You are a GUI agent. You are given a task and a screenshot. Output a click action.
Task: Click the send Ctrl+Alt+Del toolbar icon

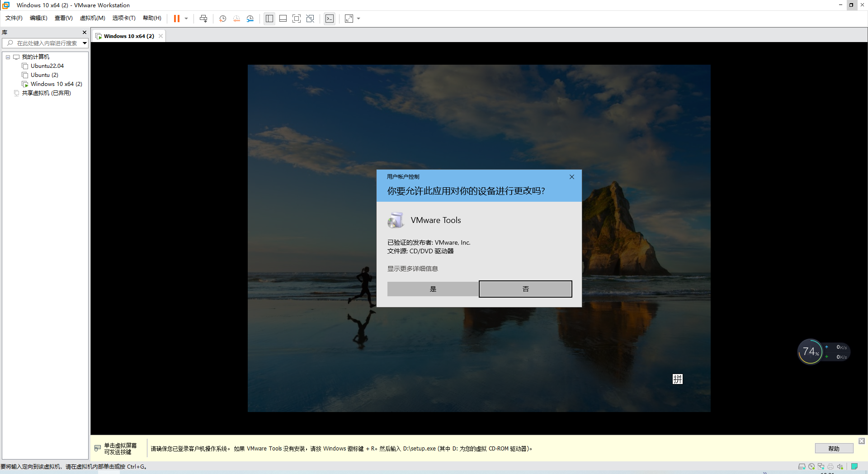coord(203,19)
